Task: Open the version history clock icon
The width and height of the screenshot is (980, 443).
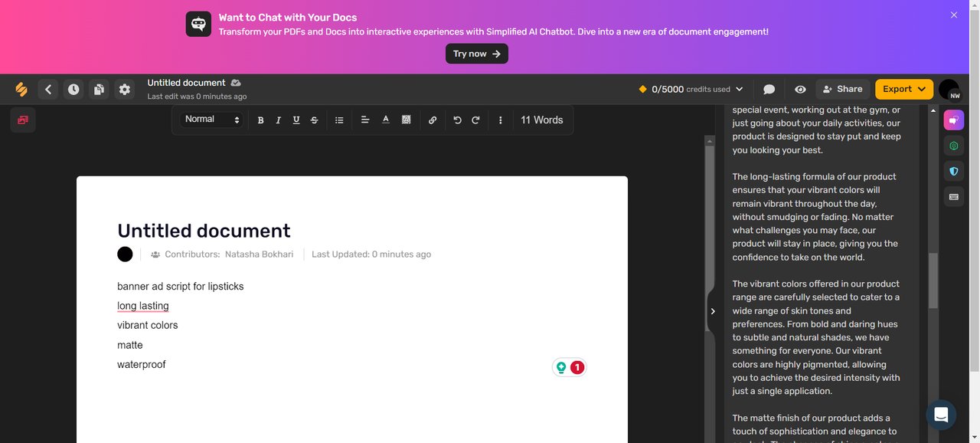Action: tap(73, 90)
